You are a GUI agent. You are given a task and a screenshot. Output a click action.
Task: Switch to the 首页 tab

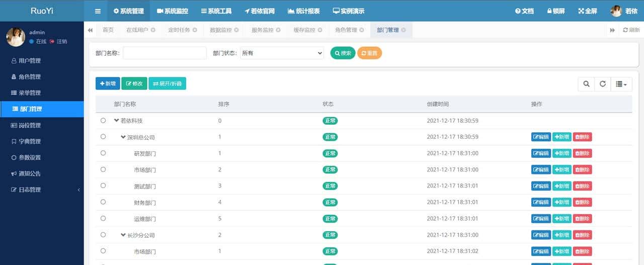click(x=108, y=30)
